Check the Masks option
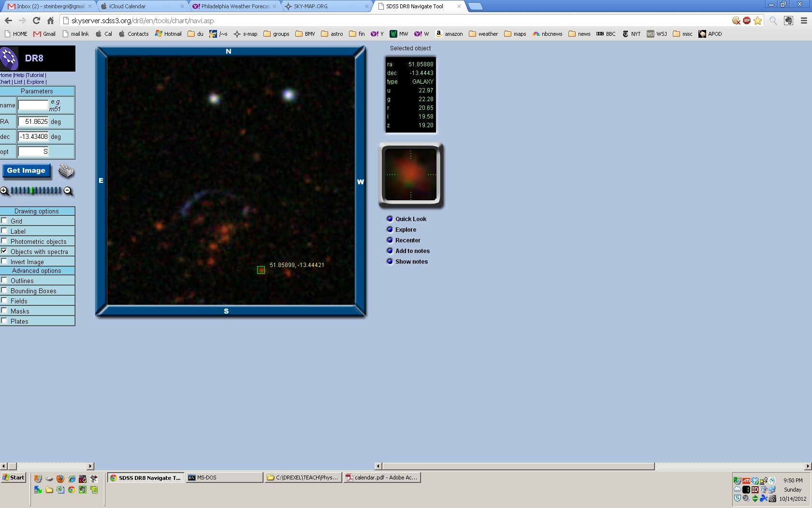Image resolution: width=812 pixels, height=508 pixels. 4,311
